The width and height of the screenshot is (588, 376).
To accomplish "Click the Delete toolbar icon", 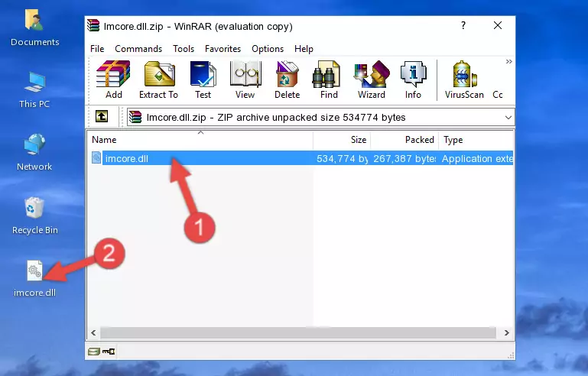I will point(288,79).
